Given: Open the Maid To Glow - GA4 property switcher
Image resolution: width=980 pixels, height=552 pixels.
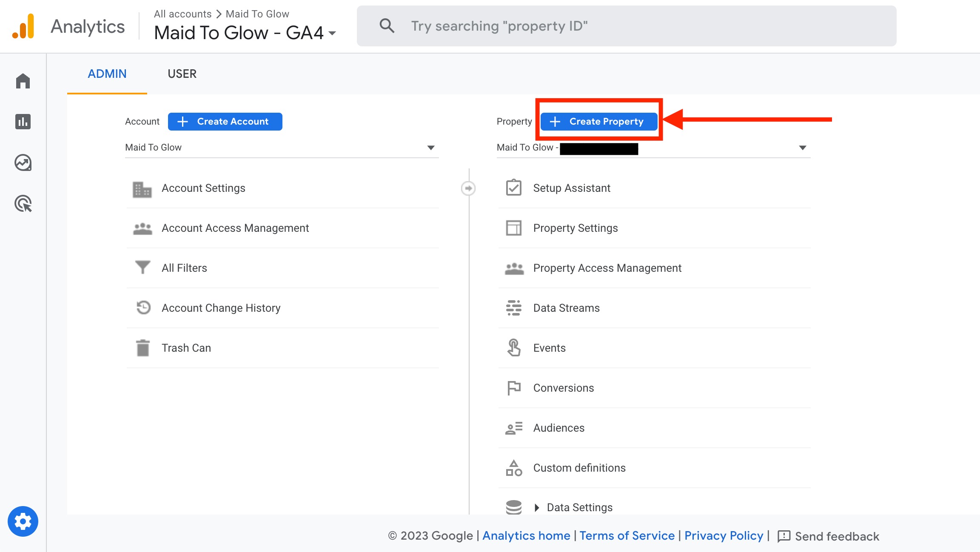Looking at the screenshot, I should pyautogui.click(x=245, y=33).
